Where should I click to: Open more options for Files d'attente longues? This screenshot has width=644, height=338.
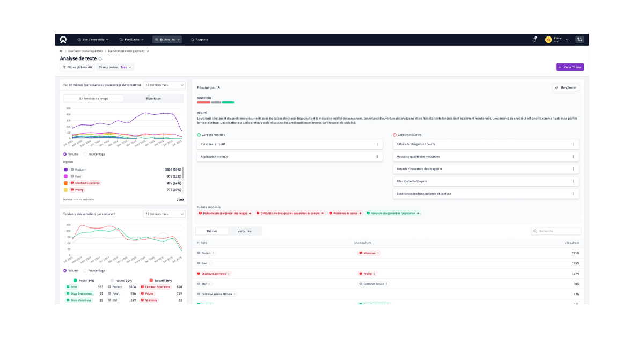(573, 181)
